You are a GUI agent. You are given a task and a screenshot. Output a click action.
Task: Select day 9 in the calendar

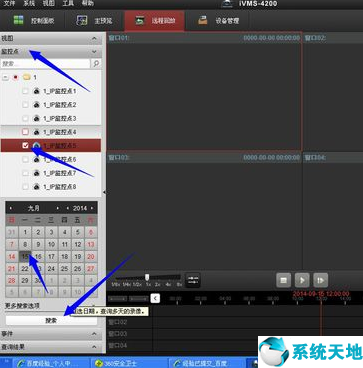(x=38, y=244)
